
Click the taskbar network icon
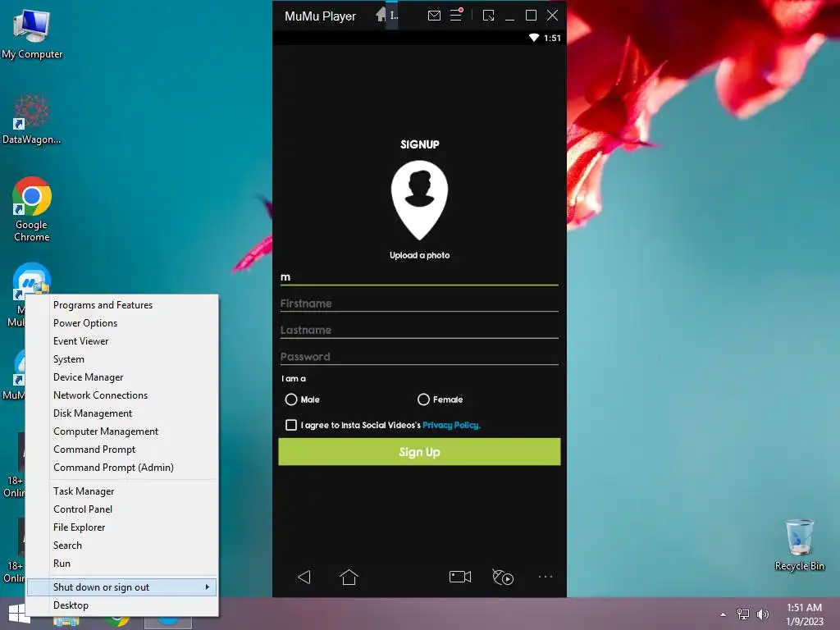pyautogui.click(x=743, y=614)
